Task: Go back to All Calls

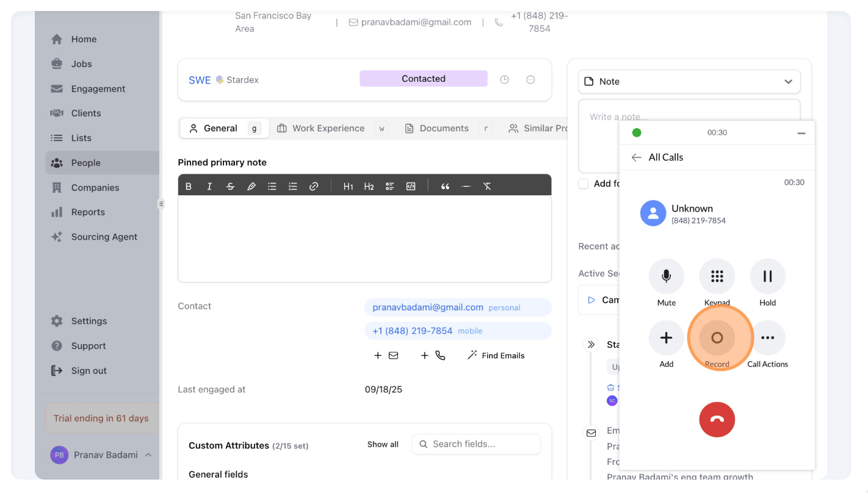Action: [636, 157]
